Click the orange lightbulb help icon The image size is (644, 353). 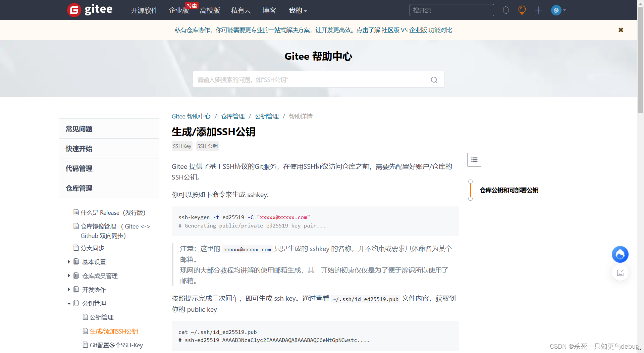click(x=522, y=10)
